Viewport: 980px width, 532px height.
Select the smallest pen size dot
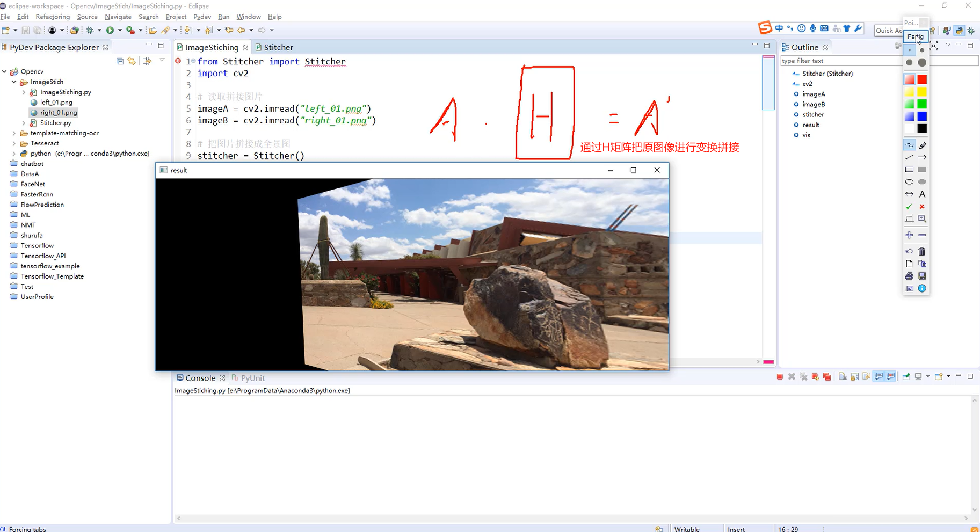(x=910, y=50)
